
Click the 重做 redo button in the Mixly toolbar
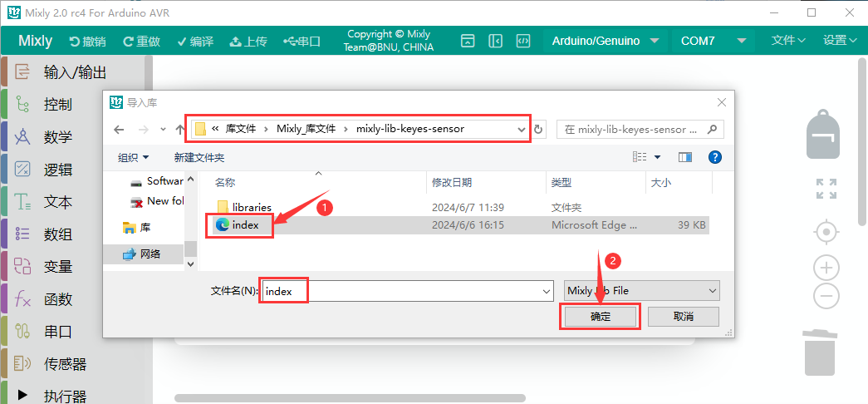point(142,41)
